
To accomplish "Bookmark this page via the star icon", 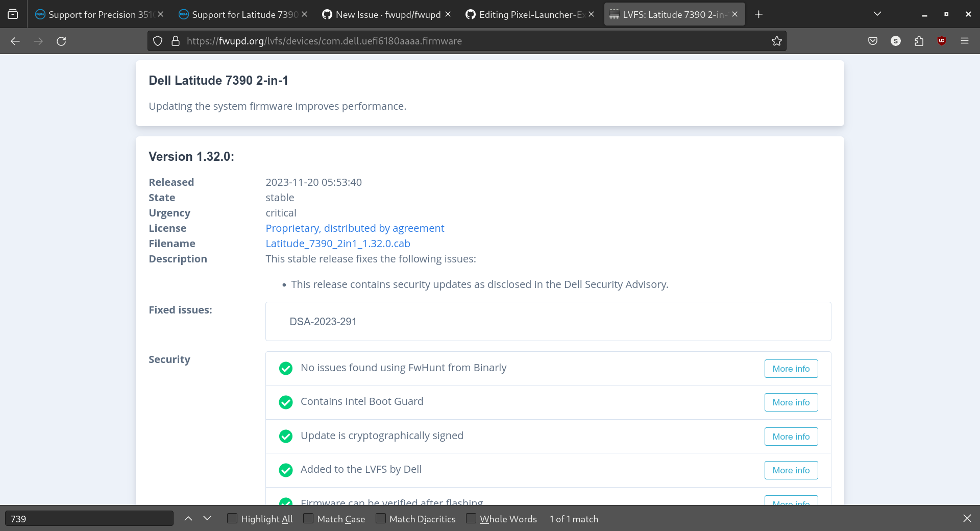I will 777,41.
